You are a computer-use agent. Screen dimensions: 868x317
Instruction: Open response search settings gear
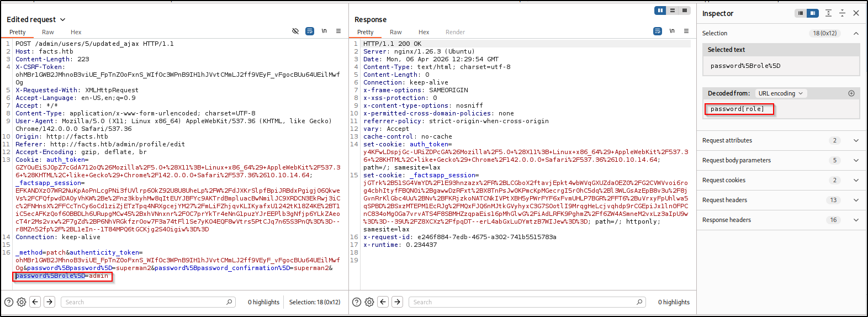369,302
